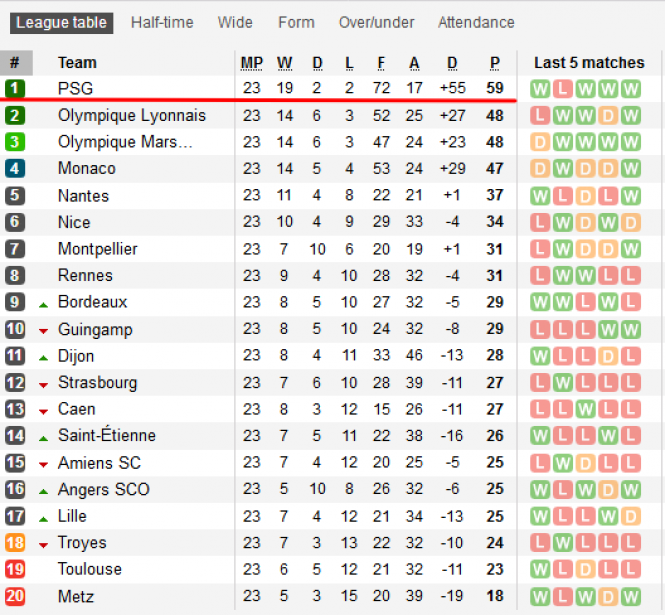665x615 pixels.
Task: Switch to the Half-time tab
Action: 162,22
